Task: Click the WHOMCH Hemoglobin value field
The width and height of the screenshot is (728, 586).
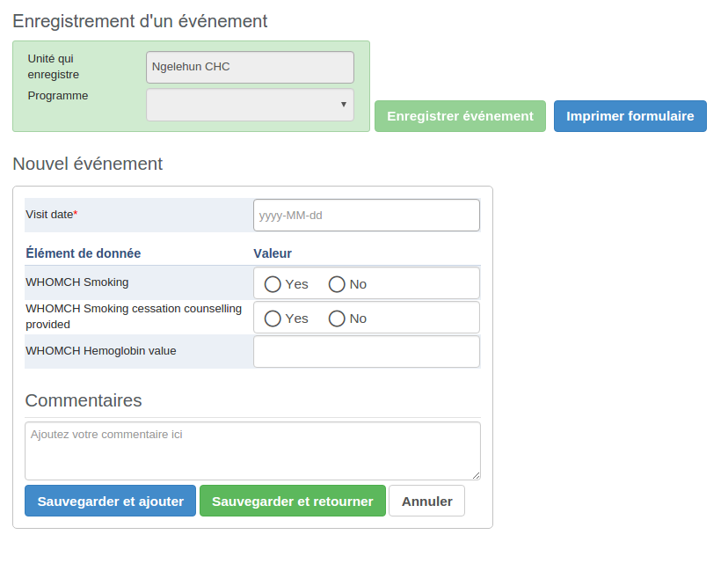Action: pos(366,351)
